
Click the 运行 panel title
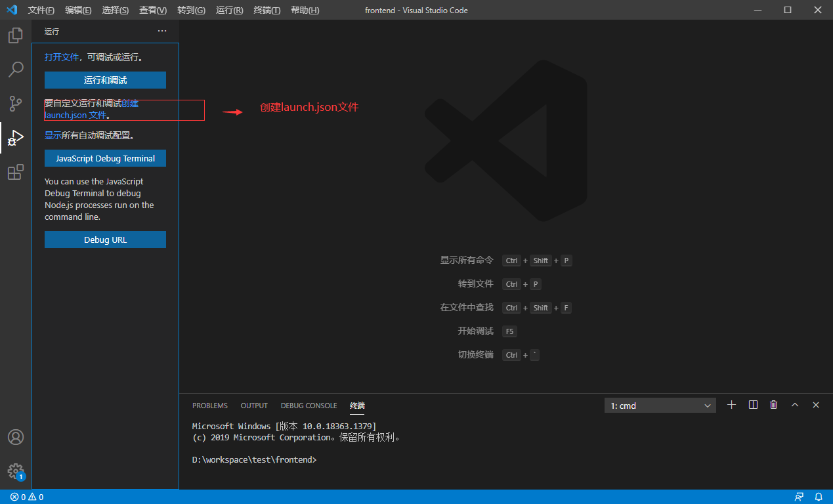pos(52,31)
